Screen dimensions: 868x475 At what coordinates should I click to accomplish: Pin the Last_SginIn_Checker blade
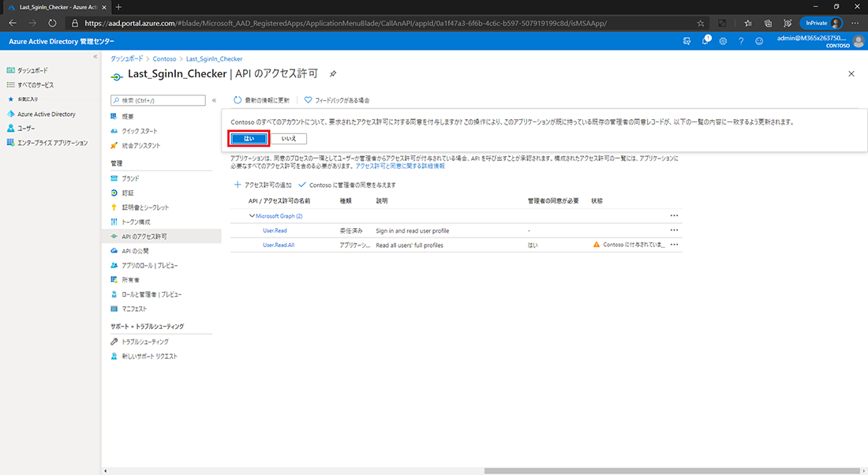point(333,73)
